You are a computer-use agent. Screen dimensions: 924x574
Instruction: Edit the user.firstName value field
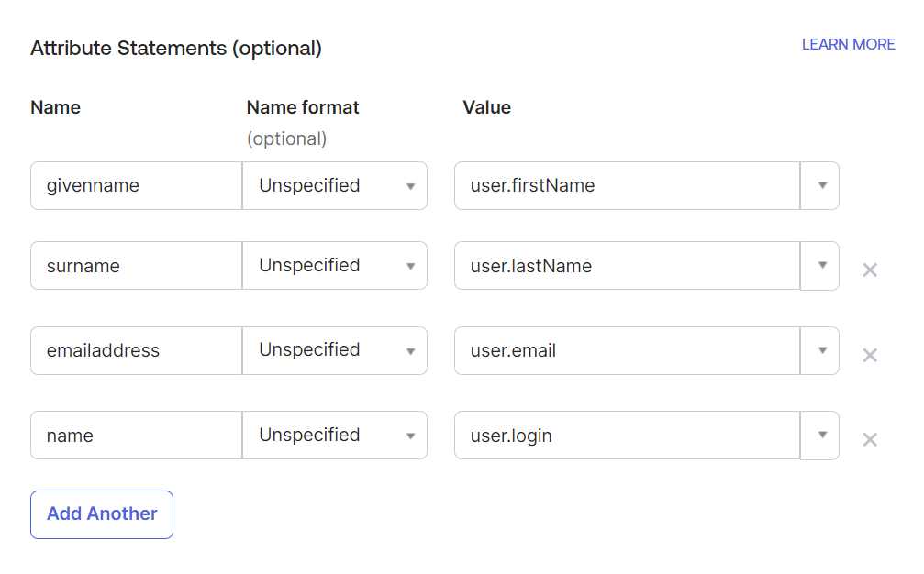(627, 185)
